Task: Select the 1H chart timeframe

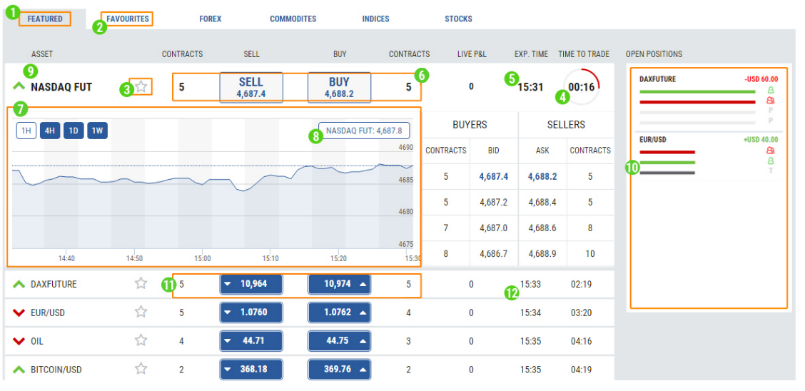Action: [26, 131]
